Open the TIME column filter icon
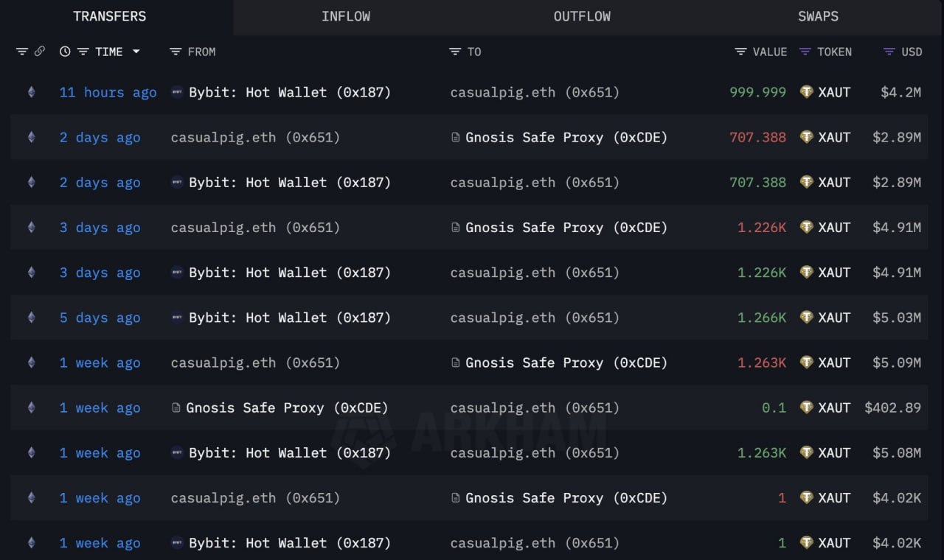This screenshot has height=560, width=944. pos(83,52)
